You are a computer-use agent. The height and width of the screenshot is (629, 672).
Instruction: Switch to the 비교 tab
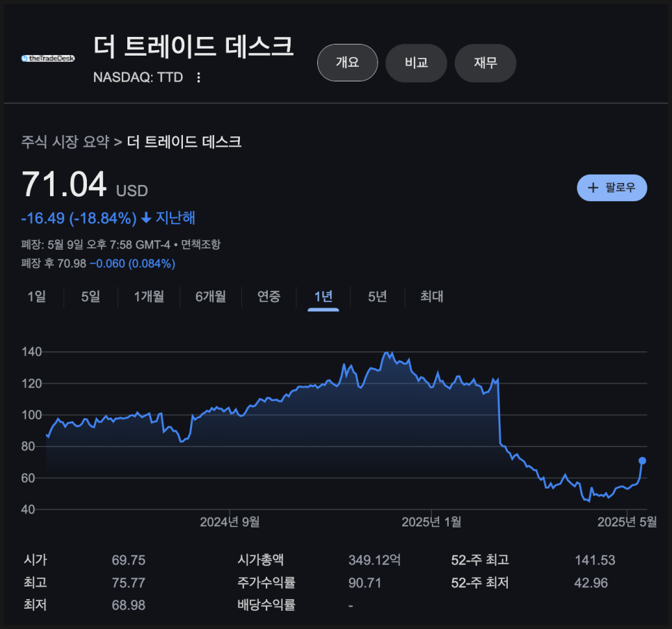click(416, 63)
